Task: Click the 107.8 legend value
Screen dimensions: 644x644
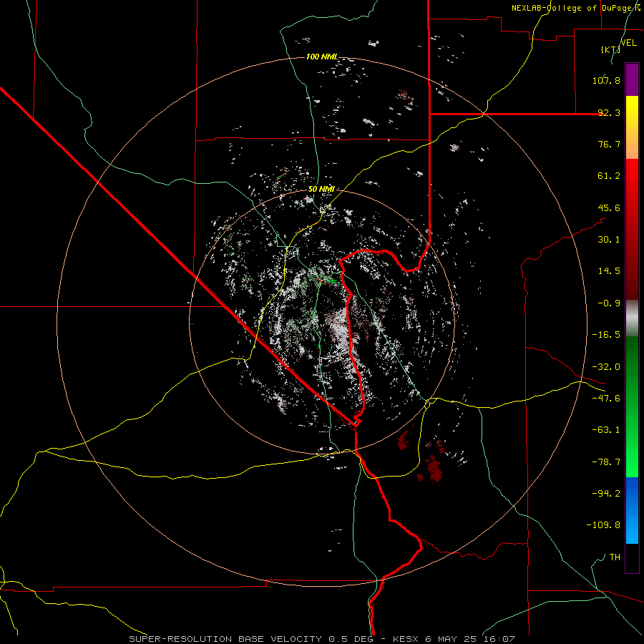Action: coord(606,80)
